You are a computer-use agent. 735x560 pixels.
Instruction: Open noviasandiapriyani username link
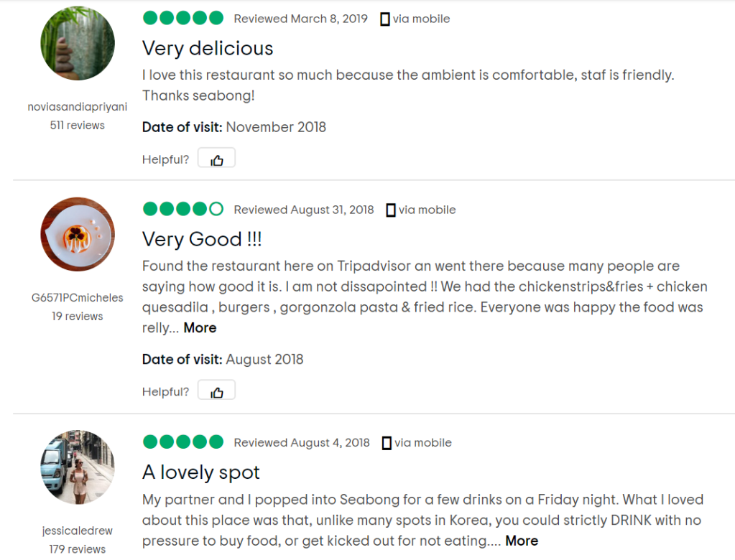78,108
